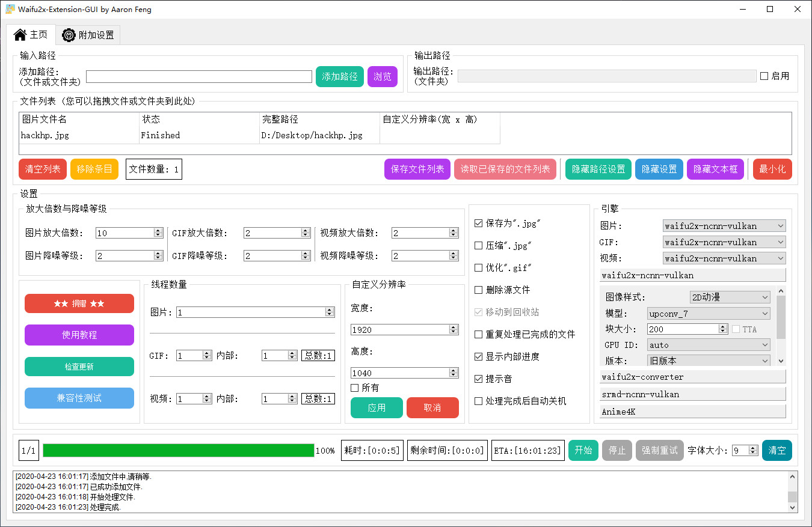This screenshot has height=527, width=812.
Task: Click the 浏览 browse button
Action: [x=383, y=76]
